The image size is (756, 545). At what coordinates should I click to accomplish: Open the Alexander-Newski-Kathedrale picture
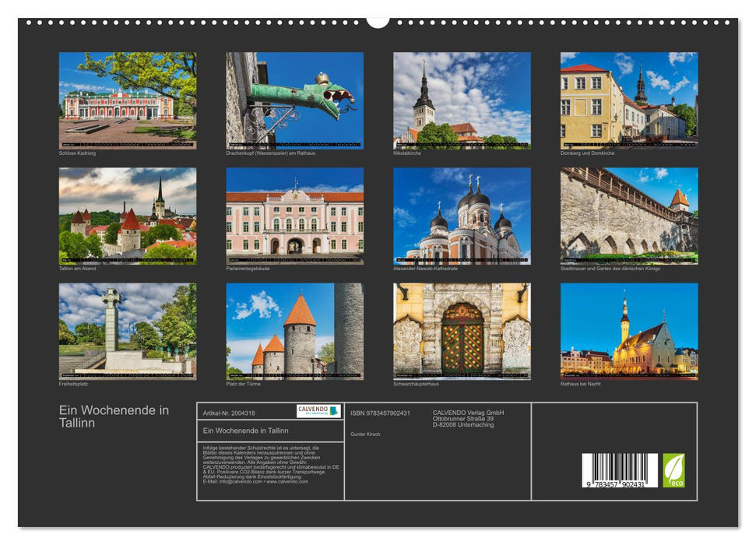click(462, 216)
